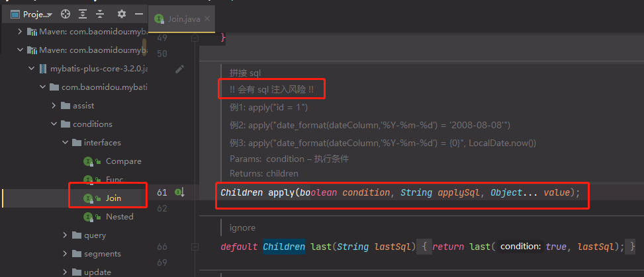Select the segments folder in tree
The image size is (644, 277).
point(102,254)
